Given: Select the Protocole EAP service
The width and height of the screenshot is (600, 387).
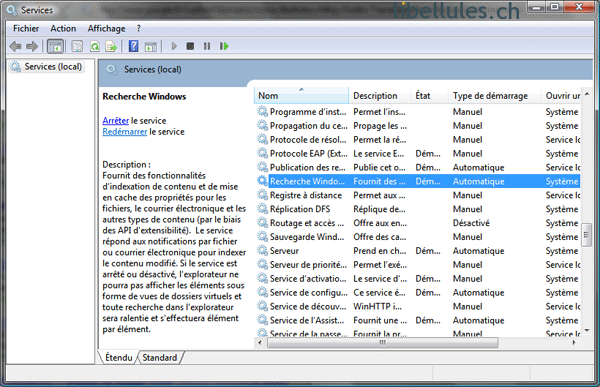Looking at the screenshot, I should point(308,153).
